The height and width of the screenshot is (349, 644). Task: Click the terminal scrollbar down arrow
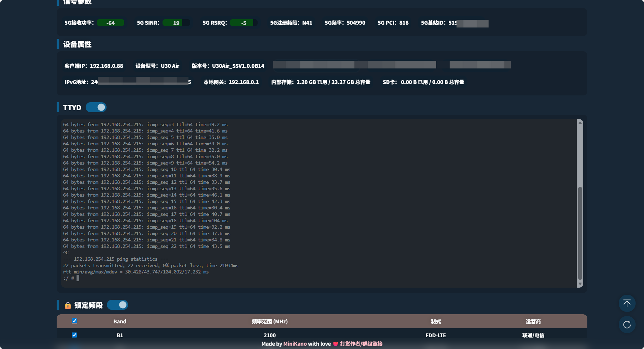point(580,284)
